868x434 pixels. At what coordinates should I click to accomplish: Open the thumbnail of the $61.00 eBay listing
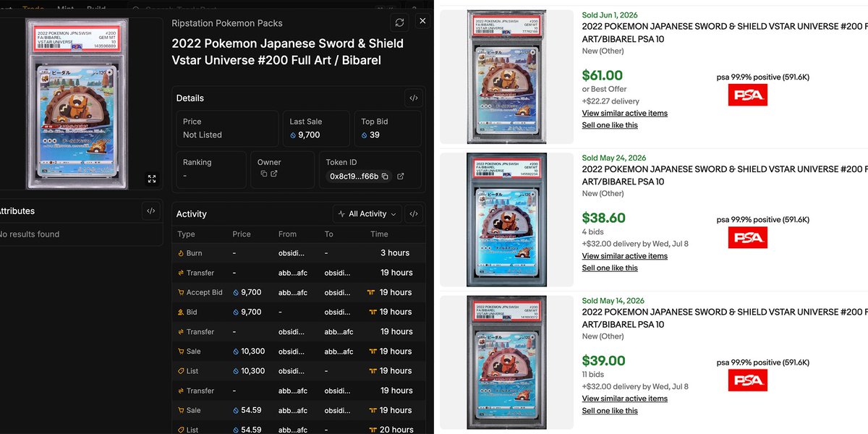506,77
